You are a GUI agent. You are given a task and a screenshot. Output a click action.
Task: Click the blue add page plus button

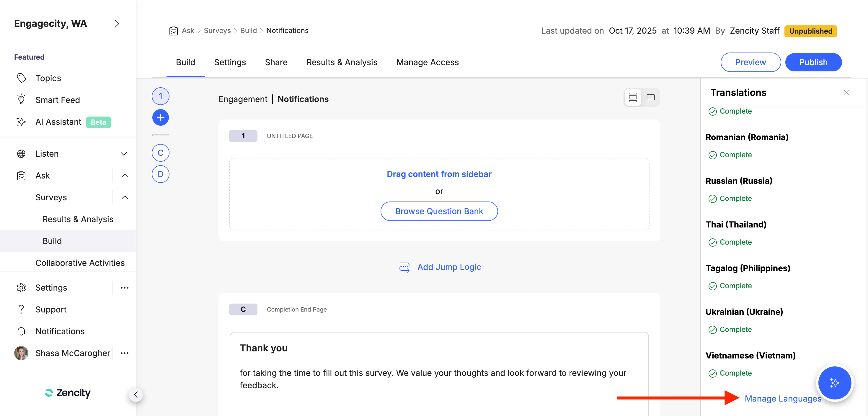(x=160, y=117)
